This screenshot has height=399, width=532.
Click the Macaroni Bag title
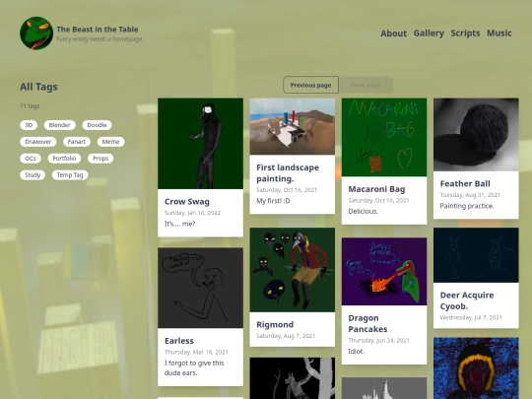coord(376,189)
